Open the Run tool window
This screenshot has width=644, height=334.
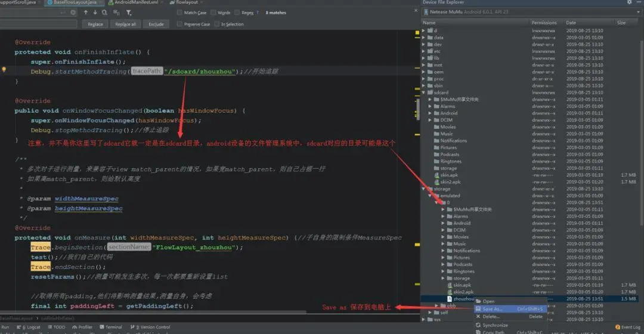[5, 327]
